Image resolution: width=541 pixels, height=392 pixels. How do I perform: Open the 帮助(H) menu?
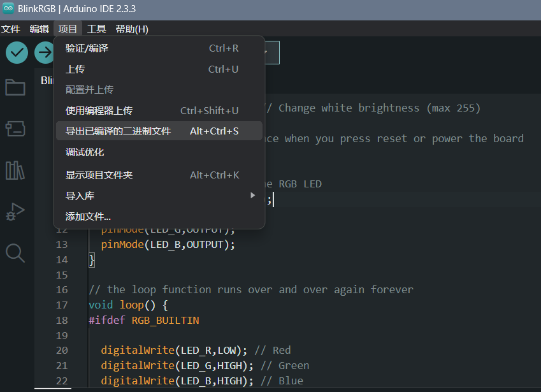[x=132, y=29]
